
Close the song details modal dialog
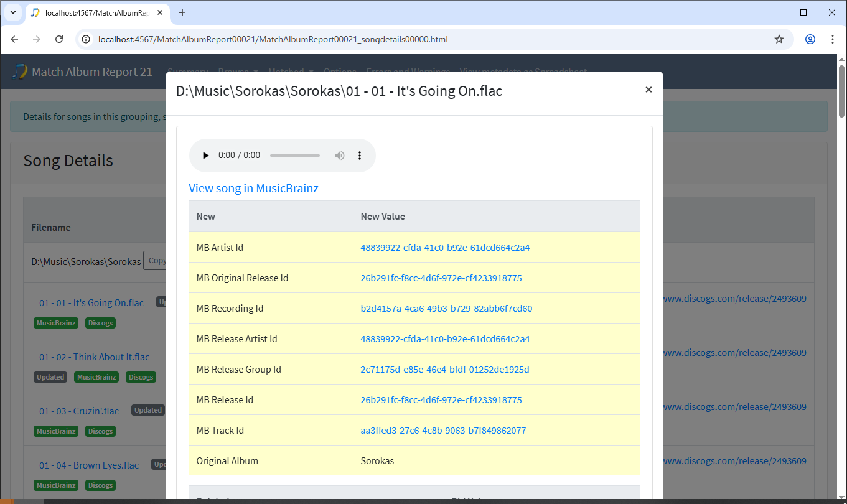[x=648, y=90]
